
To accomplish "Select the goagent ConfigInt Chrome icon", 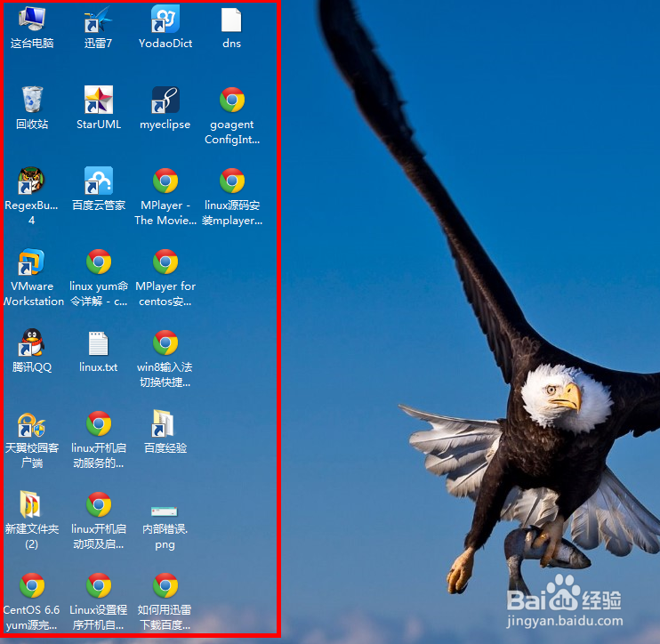I will click(232, 100).
